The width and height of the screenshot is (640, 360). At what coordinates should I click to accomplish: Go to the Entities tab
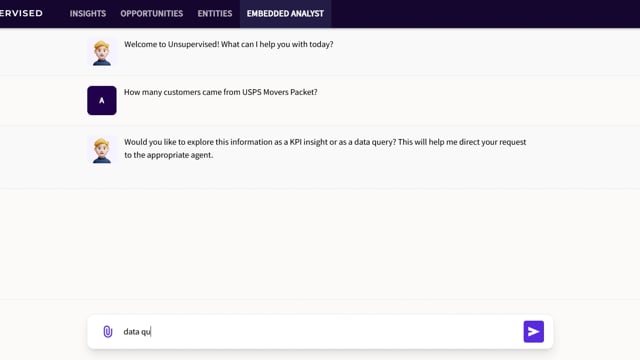(x=215, y=13)
